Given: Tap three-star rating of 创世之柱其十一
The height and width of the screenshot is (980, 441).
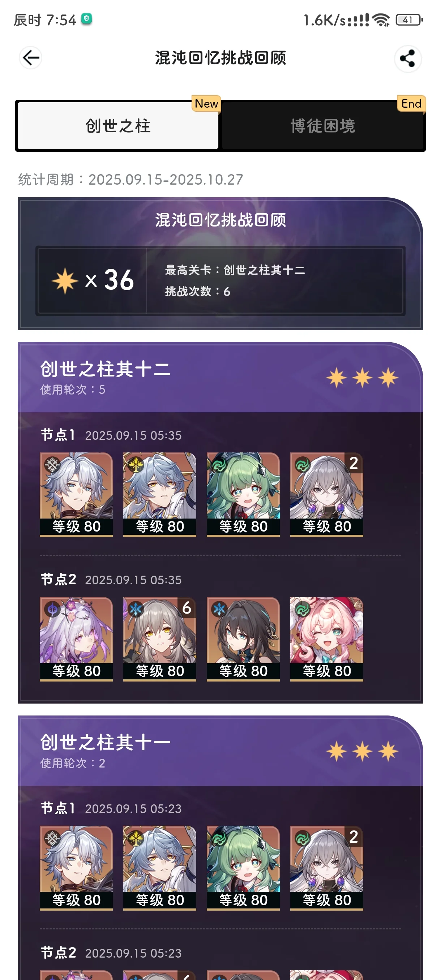Looking at the screenshot, I should click(362, 751).
